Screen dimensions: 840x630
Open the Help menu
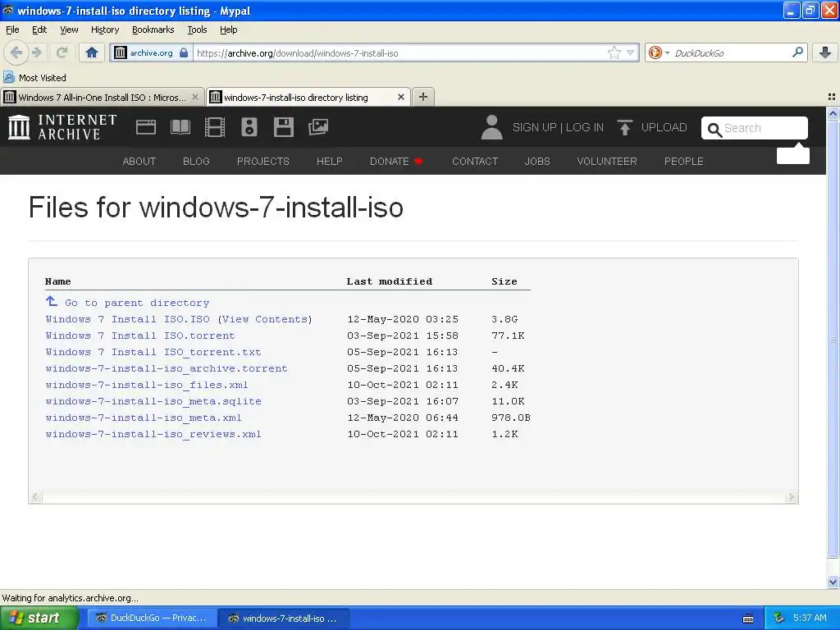point(228,30)
